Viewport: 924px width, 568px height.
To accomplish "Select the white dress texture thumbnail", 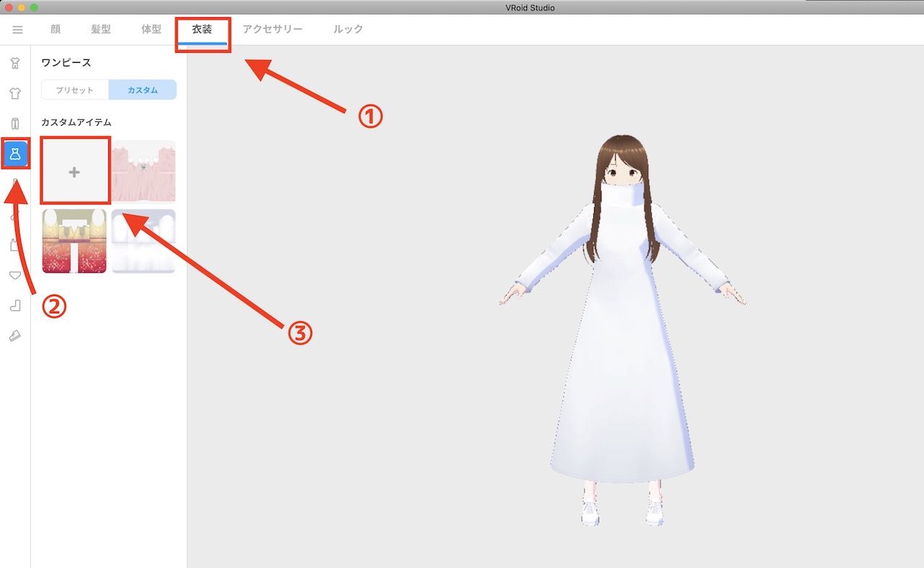I will [x=143, y=240].
